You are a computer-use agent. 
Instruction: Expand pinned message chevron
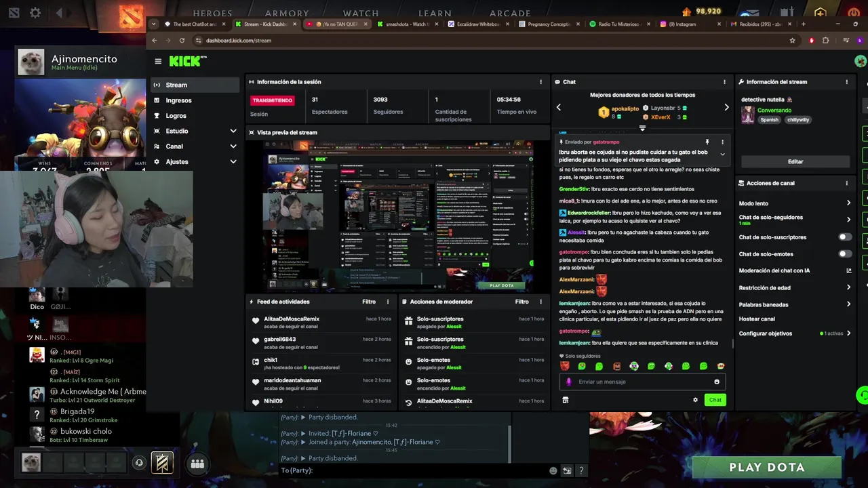point(722,155)
